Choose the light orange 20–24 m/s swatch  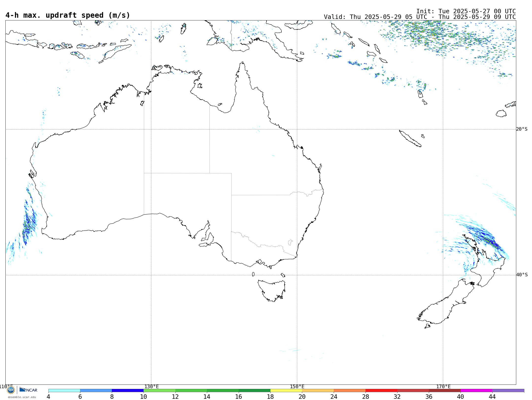318,391
